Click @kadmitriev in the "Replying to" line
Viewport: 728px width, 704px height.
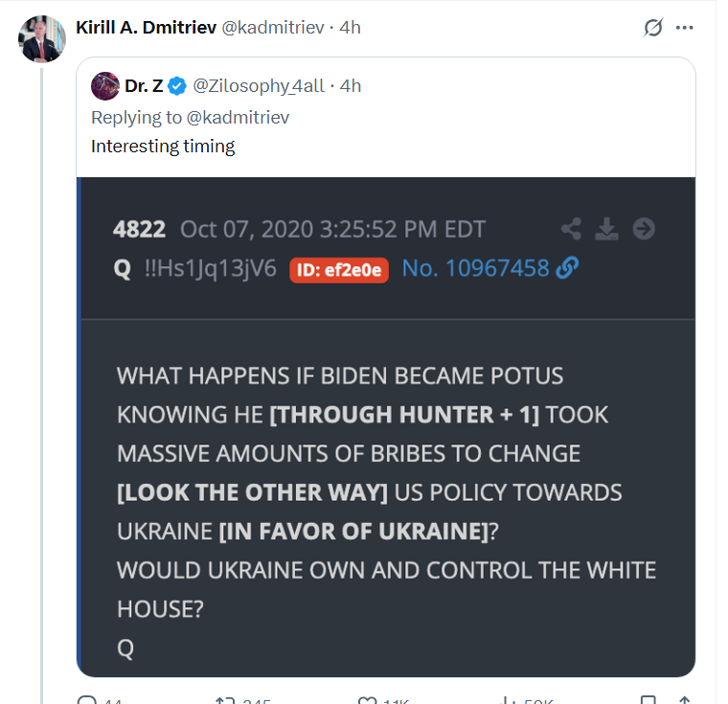(x=238, y=117)
